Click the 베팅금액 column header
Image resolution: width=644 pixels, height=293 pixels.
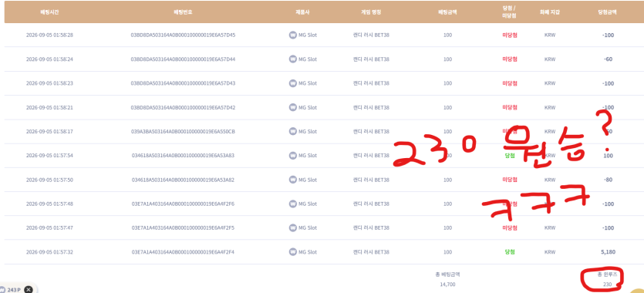(x=447, y=12)
